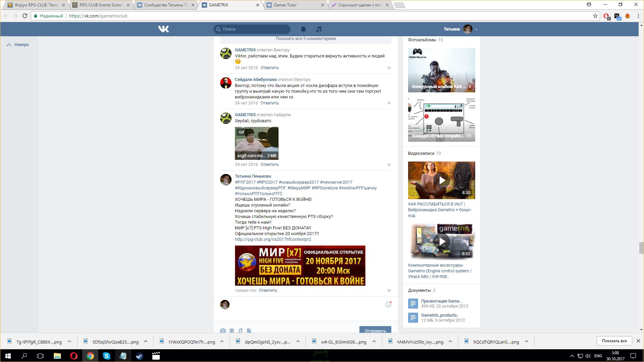This screenshot has height=362, width=644.
Task: Open the music note icon in header
Action: point(319,29)
